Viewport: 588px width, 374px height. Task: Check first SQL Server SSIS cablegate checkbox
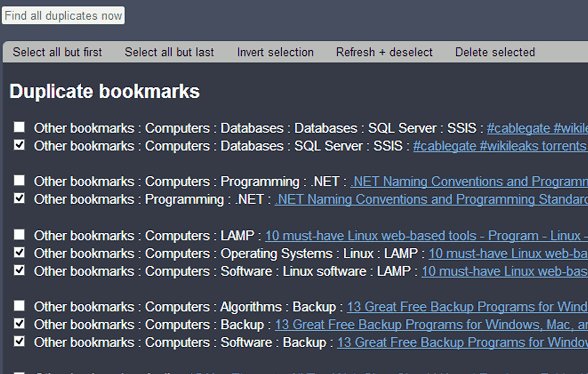[19, 127]
